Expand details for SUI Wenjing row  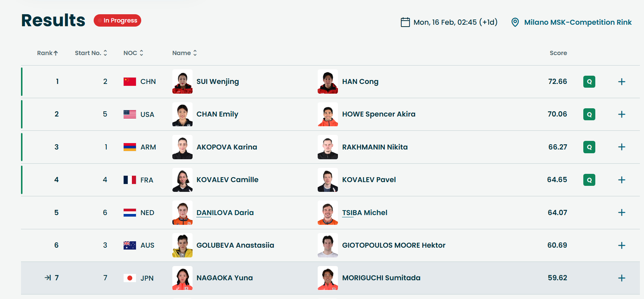coord(622,82)
